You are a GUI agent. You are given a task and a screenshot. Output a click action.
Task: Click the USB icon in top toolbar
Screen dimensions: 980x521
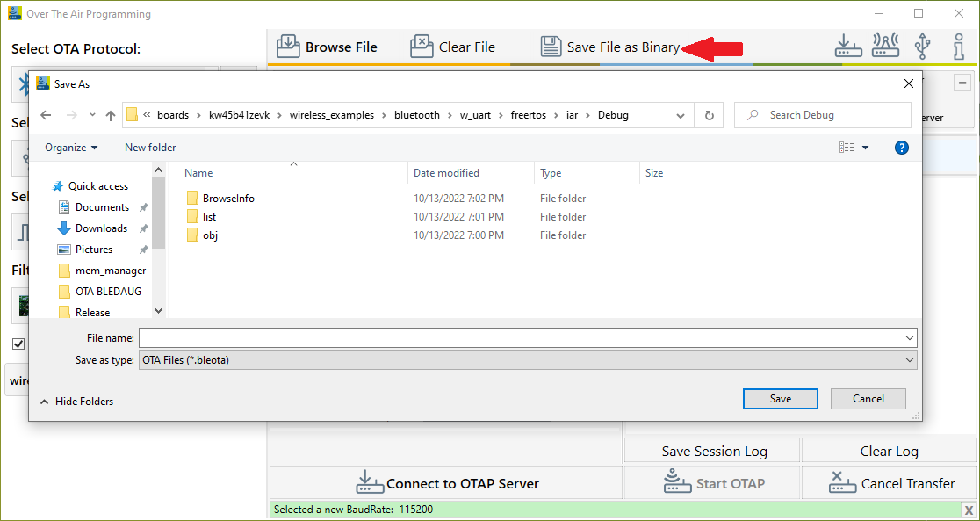coord(922,47)
